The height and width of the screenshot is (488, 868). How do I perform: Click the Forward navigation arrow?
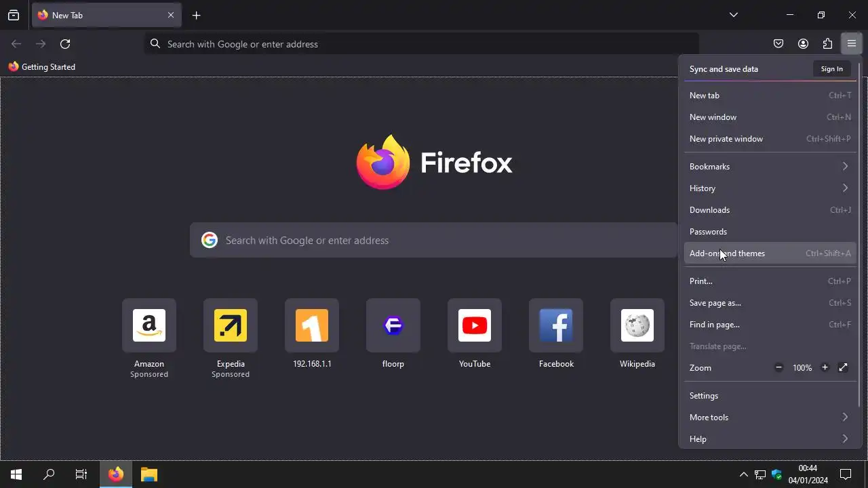click(x=41, y=44)
